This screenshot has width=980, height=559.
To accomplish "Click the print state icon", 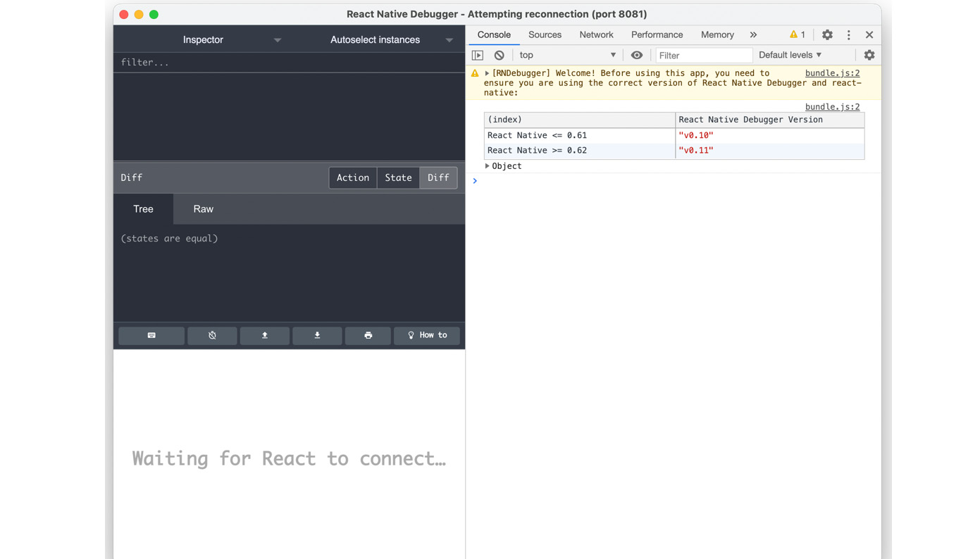I will (x=368, y=335).
